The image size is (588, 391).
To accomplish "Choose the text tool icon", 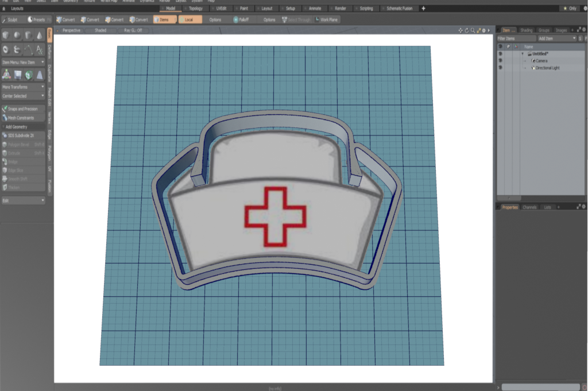I will click(x=39, y=50).
